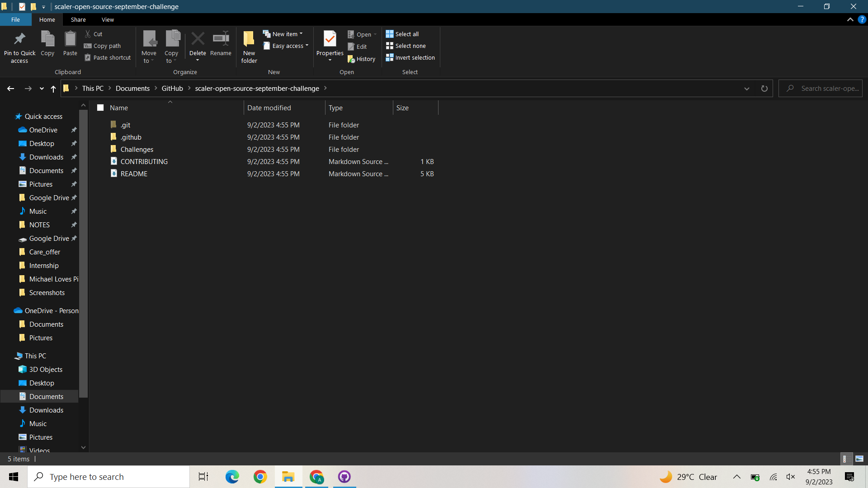Expand the address bar previous locations dropdown
868x488 pixels.
pyautogui.click(x=747, y=89)
